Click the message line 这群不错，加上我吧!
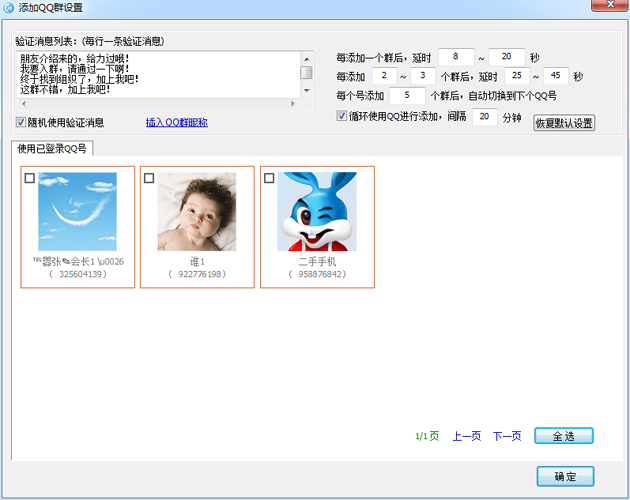630x500 pixels. 65,89
